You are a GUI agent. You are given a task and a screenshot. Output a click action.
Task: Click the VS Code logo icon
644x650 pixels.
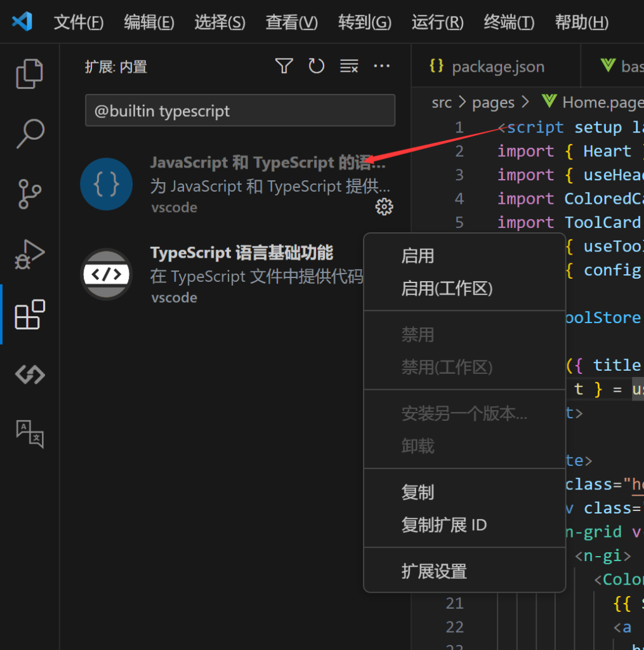pyautogui.click(x=22, y=22)
